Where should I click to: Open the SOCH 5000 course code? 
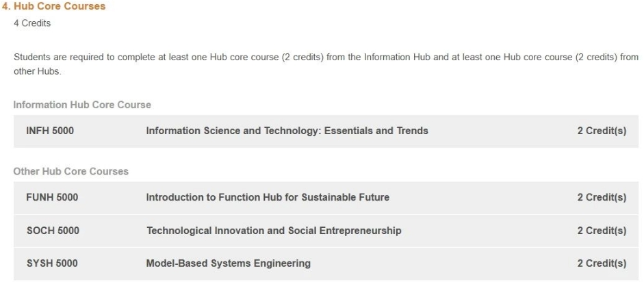pos(53,231)
